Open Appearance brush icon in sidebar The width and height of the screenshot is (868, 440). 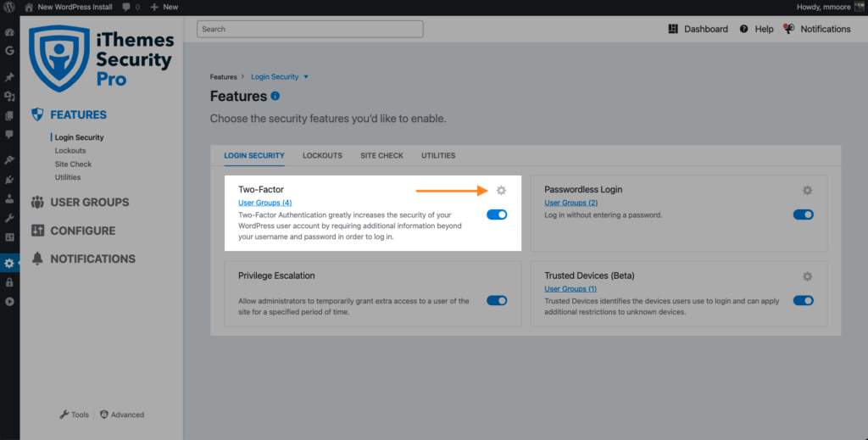tap(9, 160)
